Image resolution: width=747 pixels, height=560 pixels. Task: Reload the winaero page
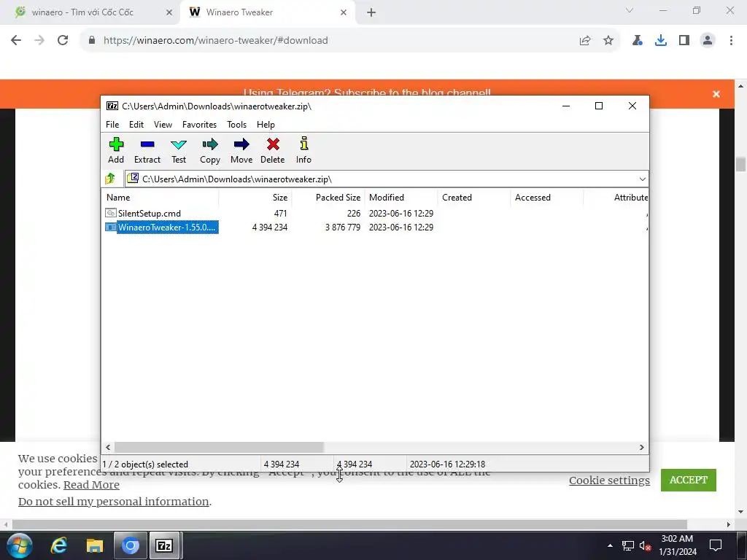click(x=63, y=41)
